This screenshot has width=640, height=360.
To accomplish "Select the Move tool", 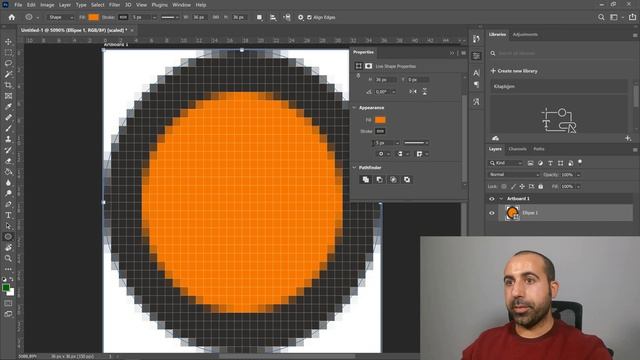I will 8,42.
